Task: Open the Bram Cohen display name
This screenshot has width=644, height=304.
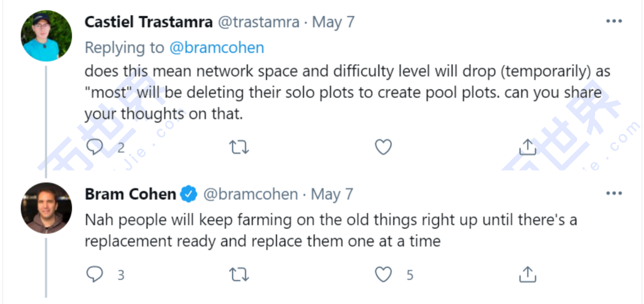Action: click(x=130, y=194)
